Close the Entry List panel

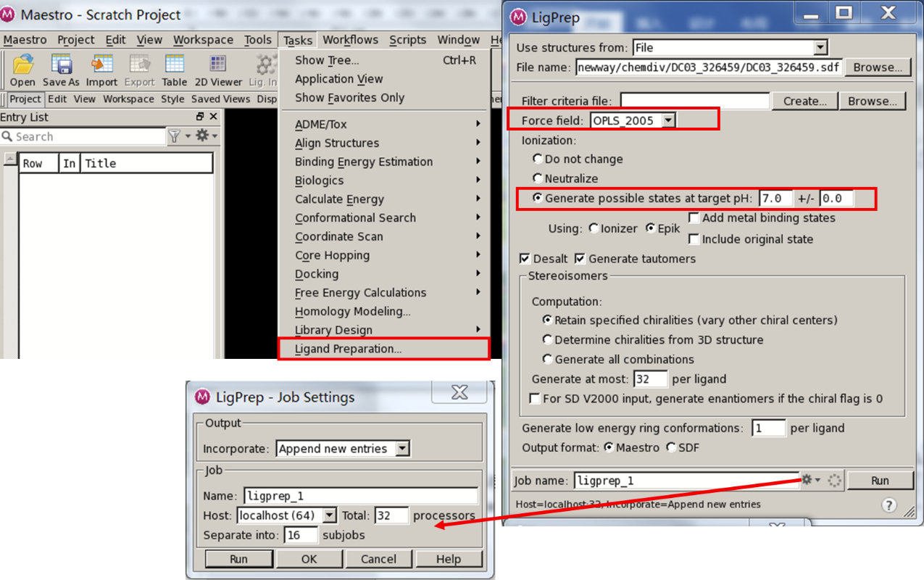click(x=213, y=117)
